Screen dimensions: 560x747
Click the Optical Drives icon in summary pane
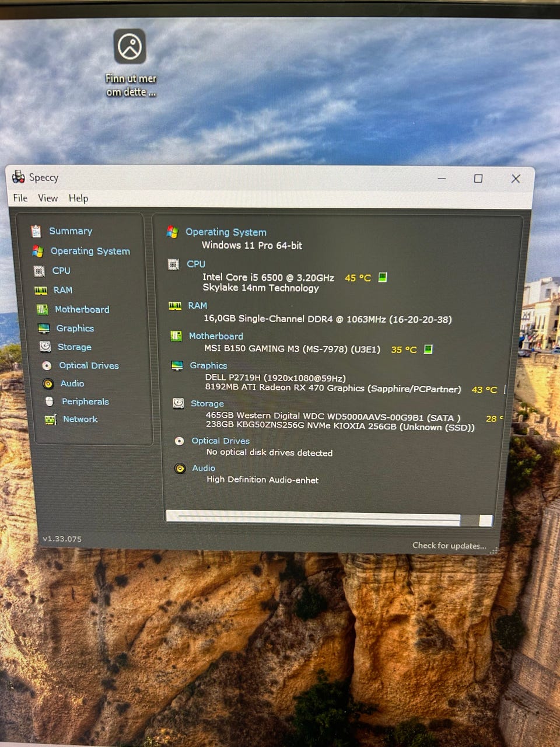pos(180,441)
